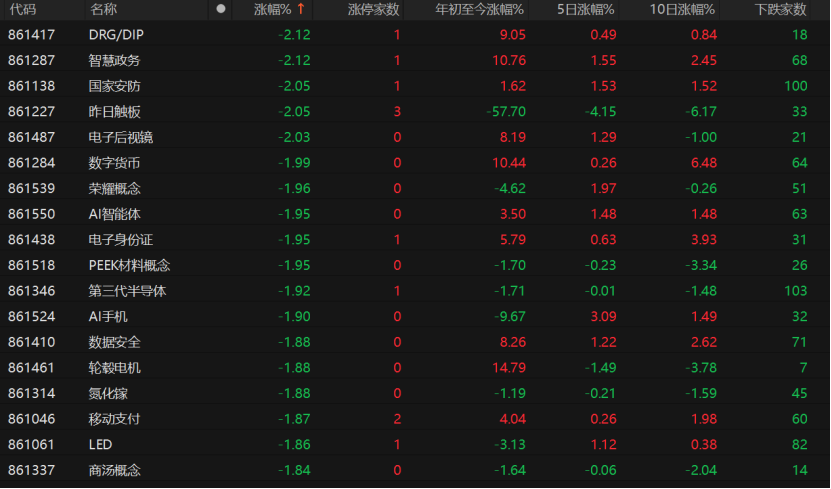Viewport: 831px width, 489px height.
Task: Select the 数据安全 row
Action: click(x=416, y=342)
